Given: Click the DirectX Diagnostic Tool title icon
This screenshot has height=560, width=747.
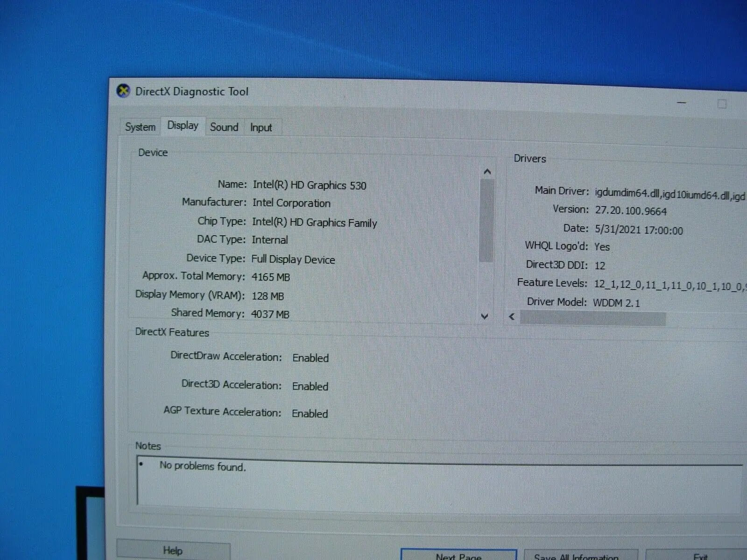Looking at the screenshot, I should point(123,91).
